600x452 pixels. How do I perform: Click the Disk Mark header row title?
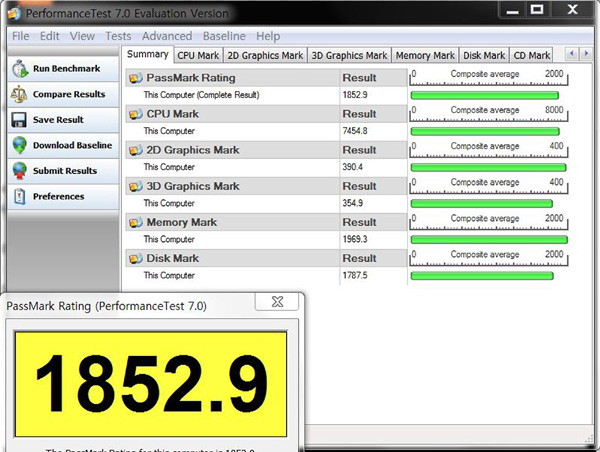tap(173, 258)
